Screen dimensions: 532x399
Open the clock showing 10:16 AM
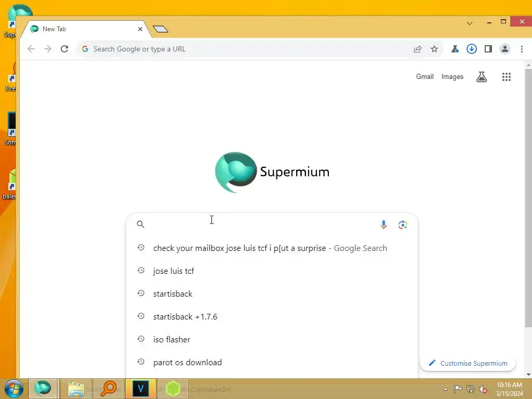(x=509, y=389)
